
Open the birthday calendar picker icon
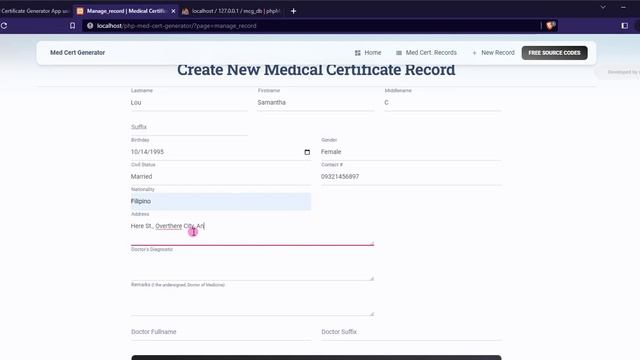click(x=307, y=152)
